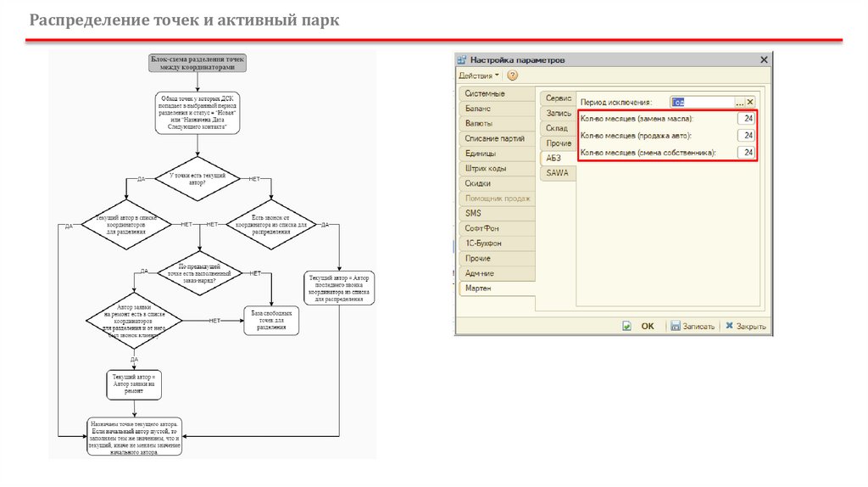Select the Прочие tab between Склад and АБЗ
Viewport: 868px width, 487px height.
(x=558, y=143)
